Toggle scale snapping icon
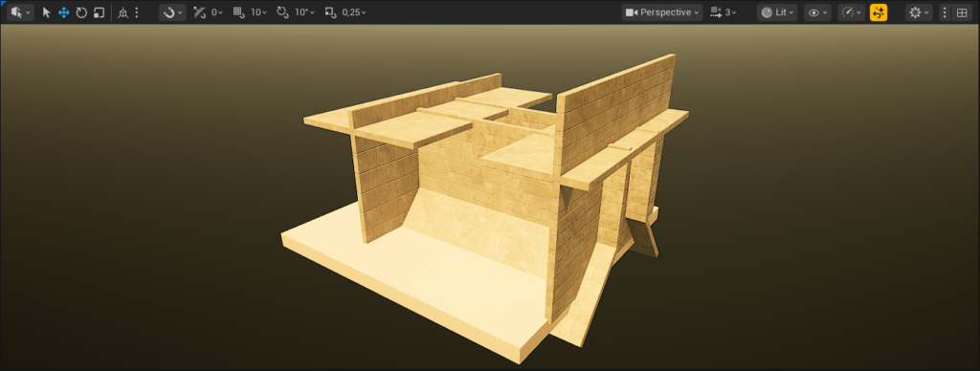980x371 pixels. tap(330, 12)
